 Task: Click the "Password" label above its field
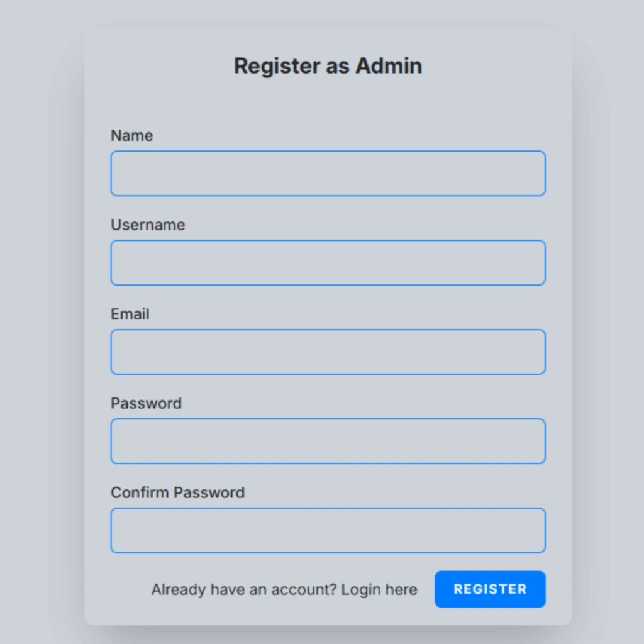146,404
